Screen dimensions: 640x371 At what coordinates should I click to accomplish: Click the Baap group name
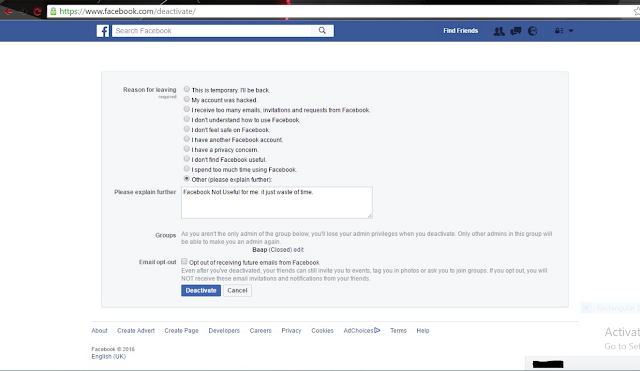coord(260,250)
